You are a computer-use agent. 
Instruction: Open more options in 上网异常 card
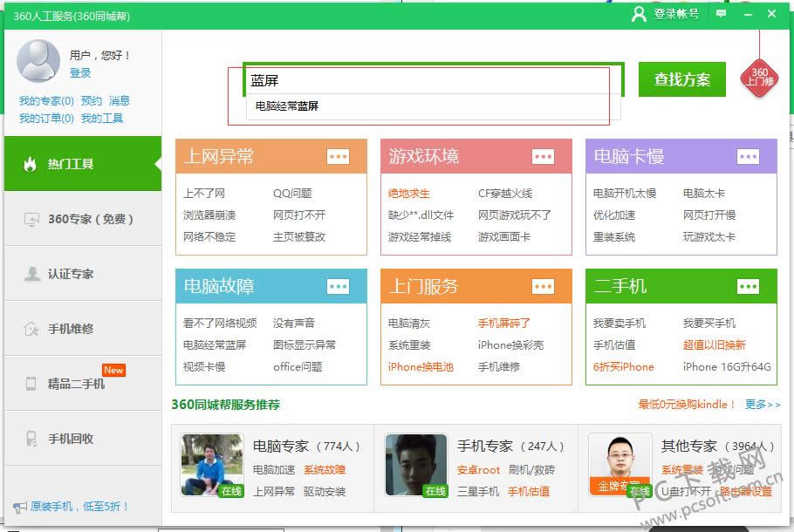(338, 156)
